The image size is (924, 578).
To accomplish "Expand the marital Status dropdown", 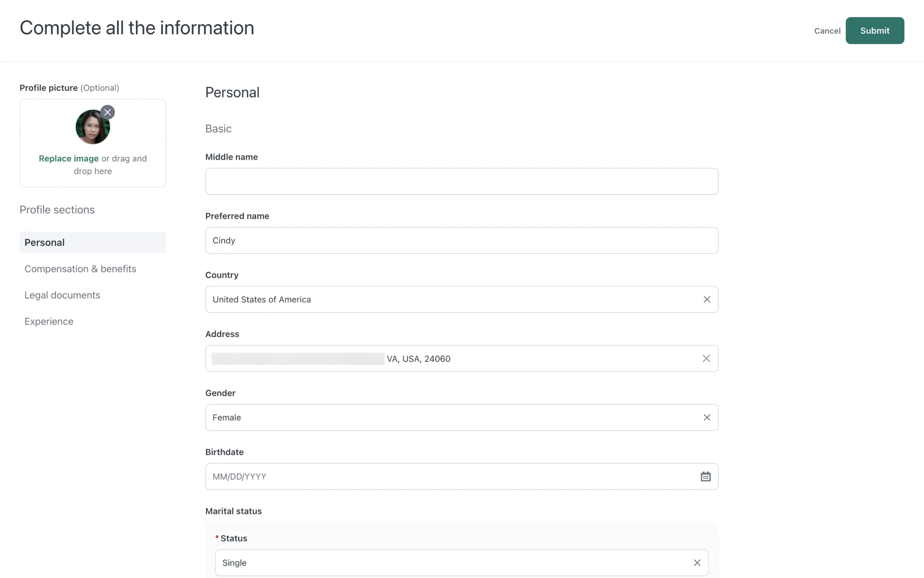I will [452, 563].
